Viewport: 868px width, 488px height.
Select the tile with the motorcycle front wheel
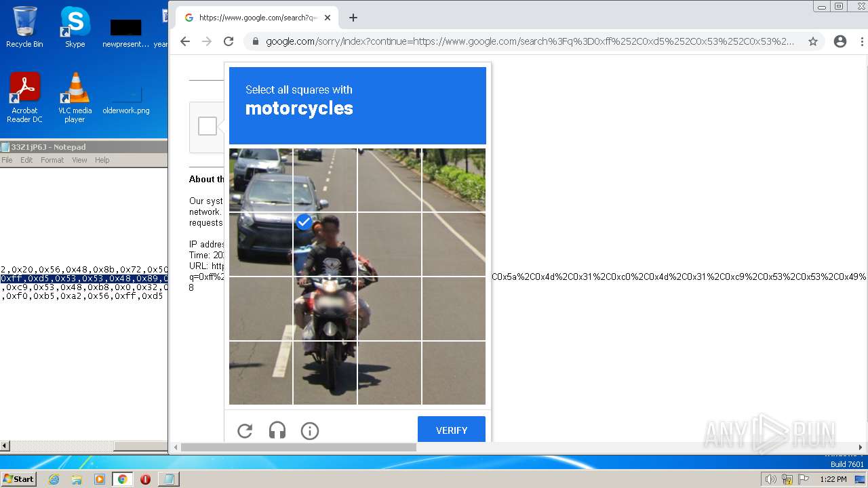[325, 373]
